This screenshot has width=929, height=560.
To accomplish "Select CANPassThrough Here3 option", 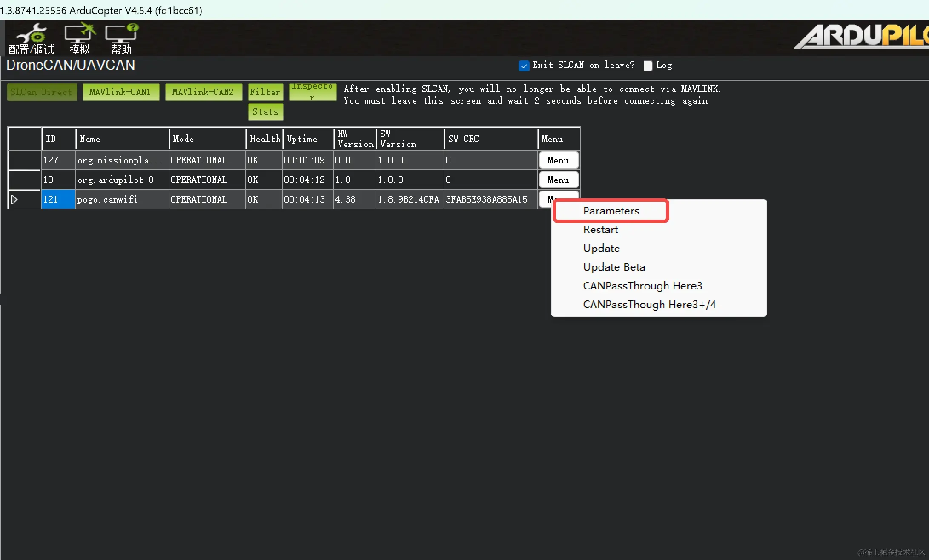I will tap(642, 286).
